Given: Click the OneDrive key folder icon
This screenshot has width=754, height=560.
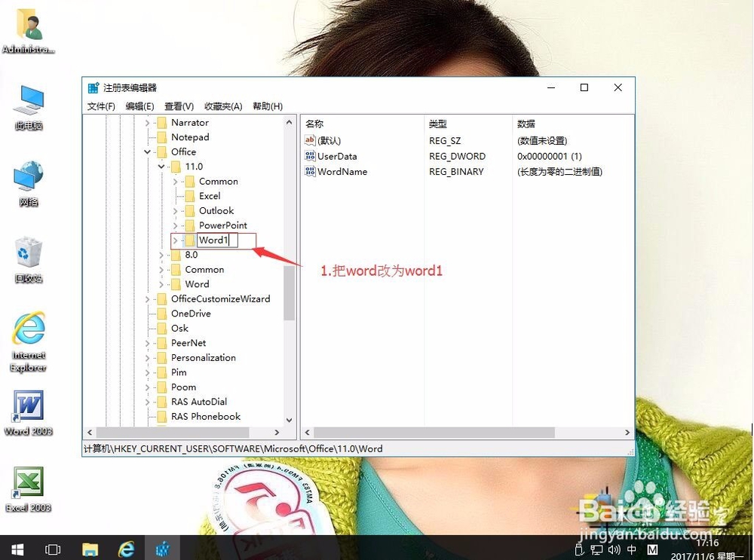Looking at the screenshot, I should click(162, 314).
